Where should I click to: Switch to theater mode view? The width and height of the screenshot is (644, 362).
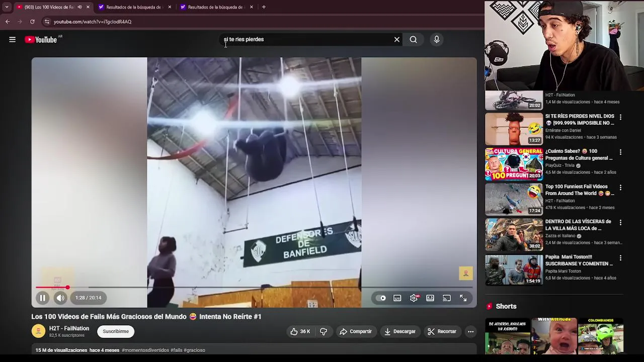(x=430, y=298)
